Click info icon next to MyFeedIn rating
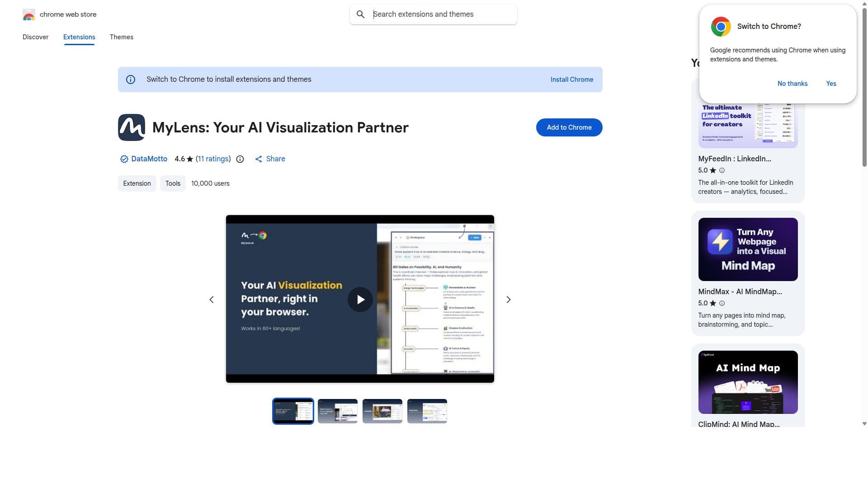 (722, 170)
